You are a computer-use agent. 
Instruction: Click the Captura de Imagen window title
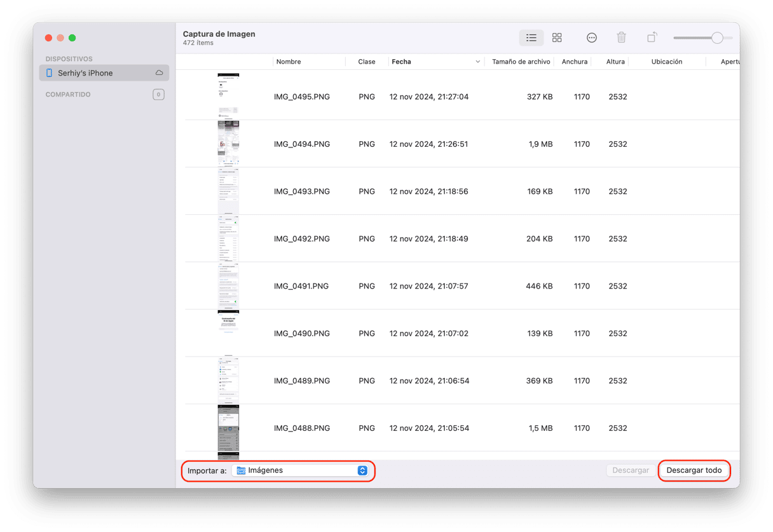(219, 34)
